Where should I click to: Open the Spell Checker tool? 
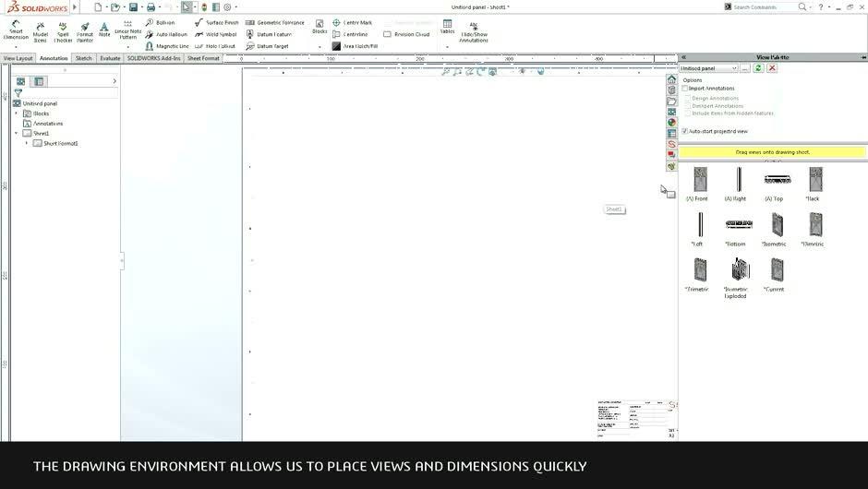[63, 31]
